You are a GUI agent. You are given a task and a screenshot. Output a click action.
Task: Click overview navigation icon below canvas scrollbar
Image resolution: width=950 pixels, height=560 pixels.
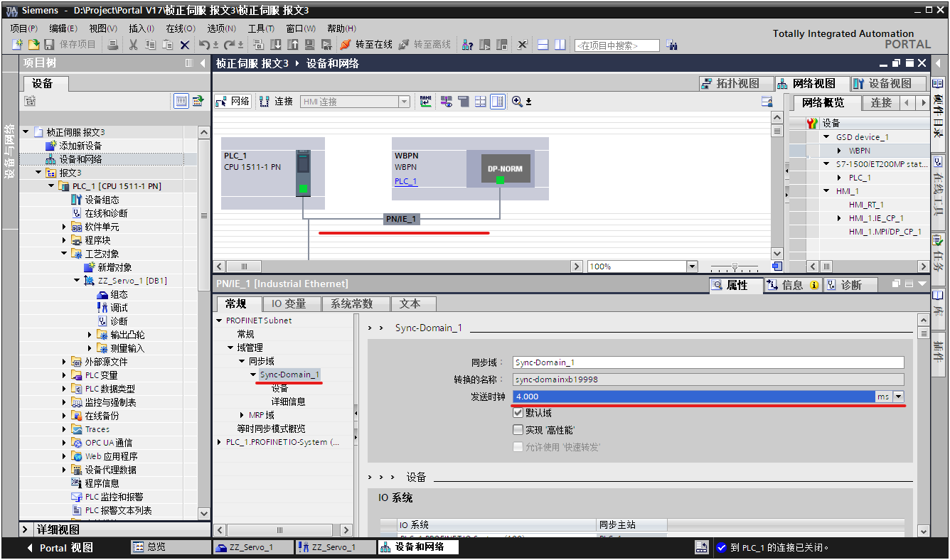click(776, 266)
